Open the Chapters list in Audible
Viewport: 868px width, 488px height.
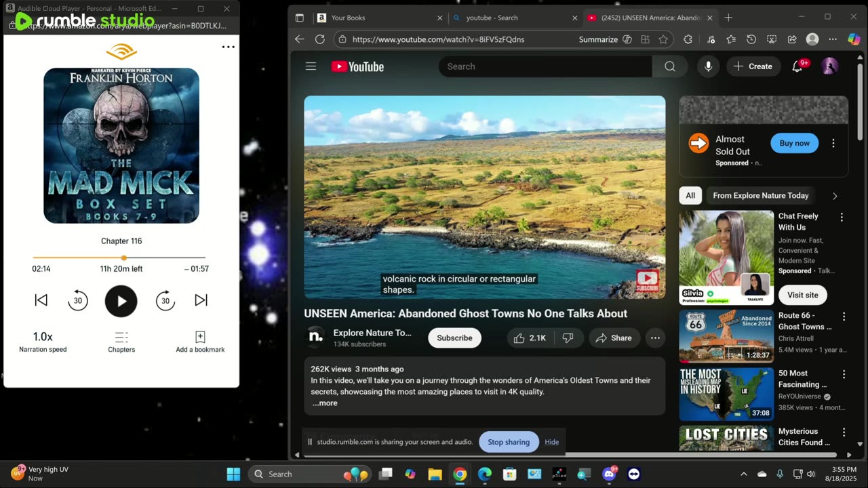pyautogui.click(x=121, y=342)
